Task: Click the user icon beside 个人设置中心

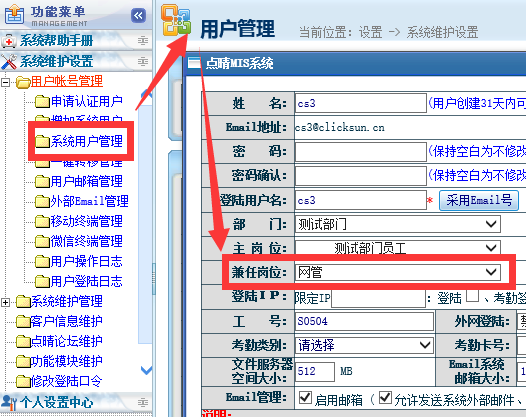Action: (9, 402)
